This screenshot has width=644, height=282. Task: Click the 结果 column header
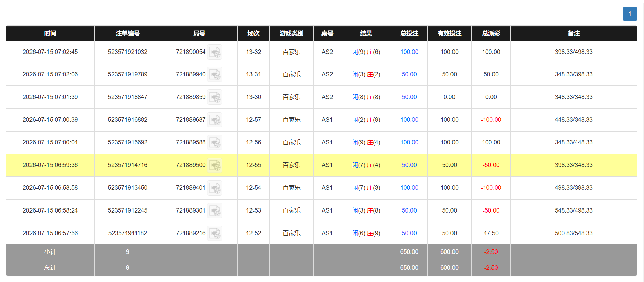(366, 33)
